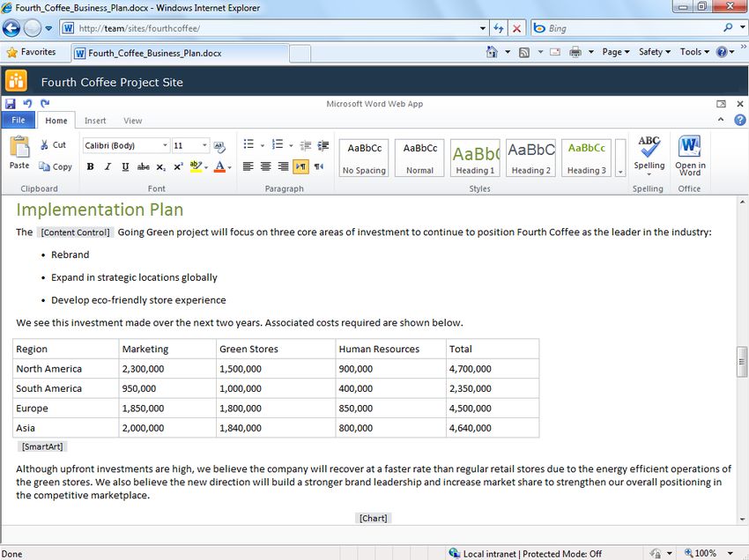Cut the selected text
The height and width of the screenshot is (560, 749).
point(53,144)
